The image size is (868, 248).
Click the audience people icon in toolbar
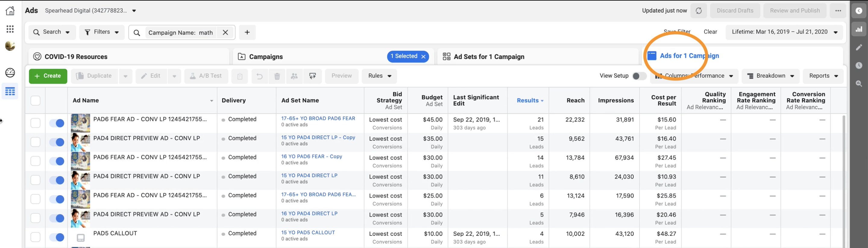294,76
